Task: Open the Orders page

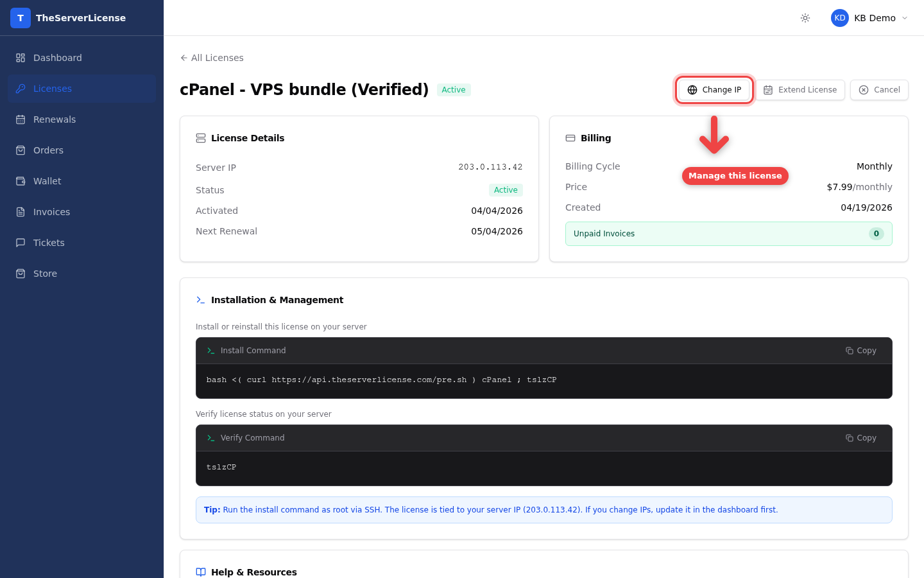Action: click(x=81, y=150)
